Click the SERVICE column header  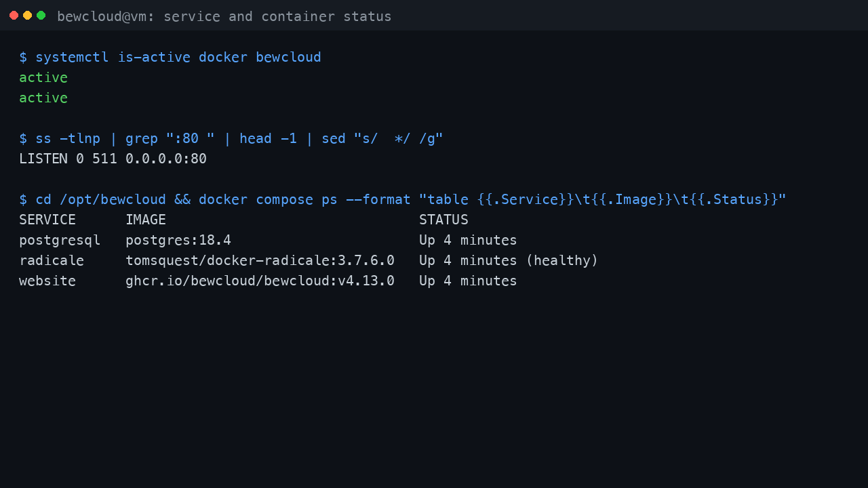(47, 220)
